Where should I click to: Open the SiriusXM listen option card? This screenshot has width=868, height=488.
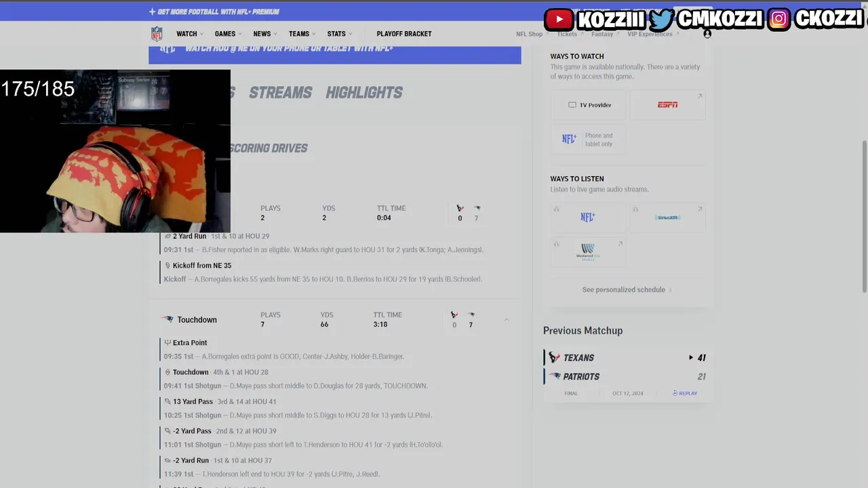[x=667, y=218]
